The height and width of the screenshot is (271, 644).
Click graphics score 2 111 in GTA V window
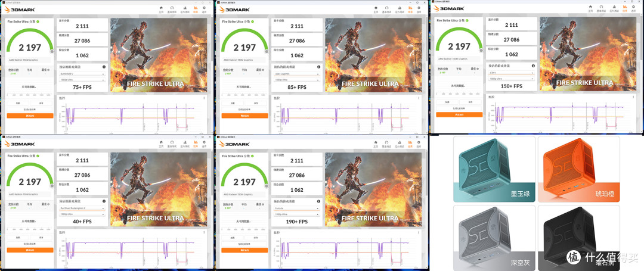point(512,26)
